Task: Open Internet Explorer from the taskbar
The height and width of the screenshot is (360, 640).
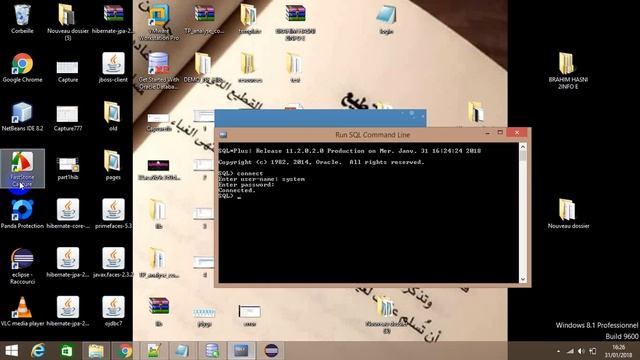Action: pos(38,351)
